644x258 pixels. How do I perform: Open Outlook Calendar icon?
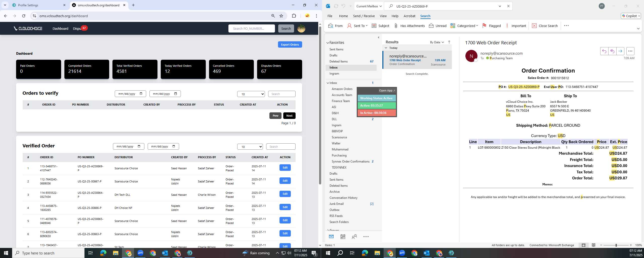click(343, 237)
